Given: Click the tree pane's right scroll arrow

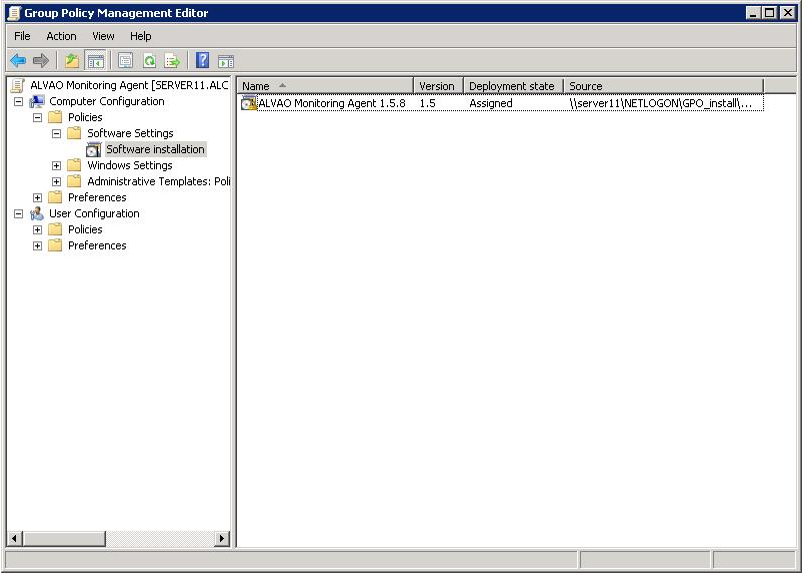Looking at the screenshot, I should (x=222, y=539).
